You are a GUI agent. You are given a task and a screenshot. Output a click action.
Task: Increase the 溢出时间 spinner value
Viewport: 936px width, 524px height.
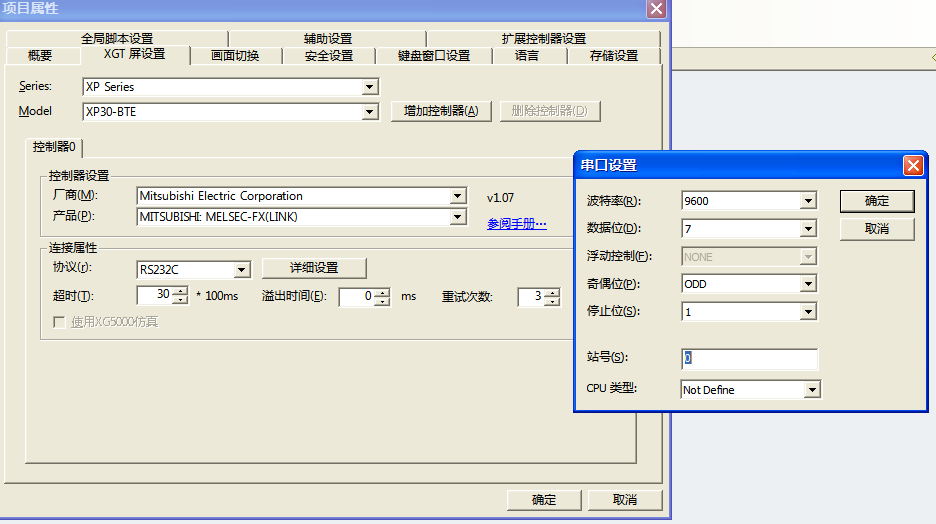pyautogui.click(x=383, y=292)
